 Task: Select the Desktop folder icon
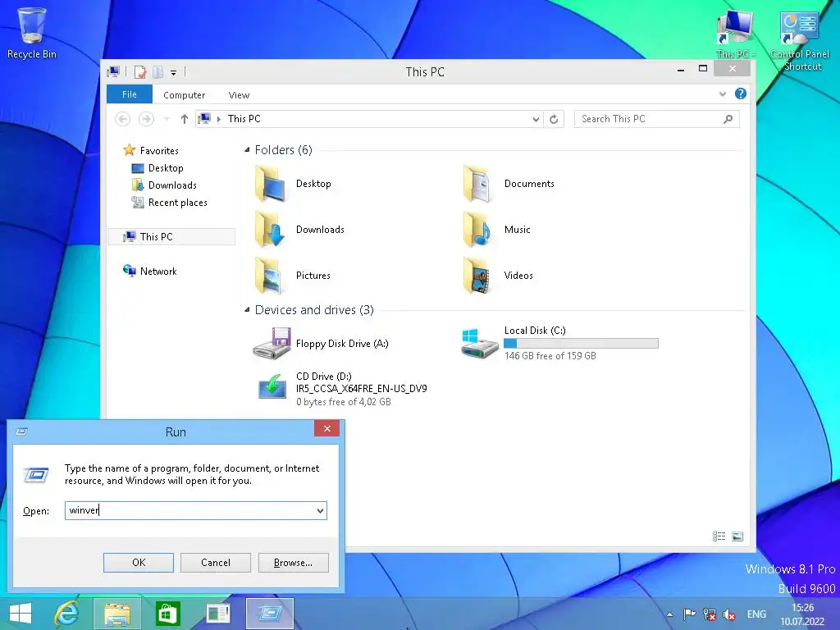click(x=271, y=183)
